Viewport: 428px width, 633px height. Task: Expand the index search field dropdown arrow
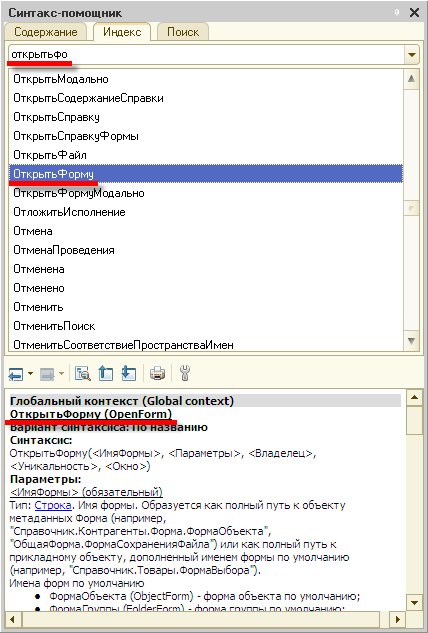(x=412, y=54)
